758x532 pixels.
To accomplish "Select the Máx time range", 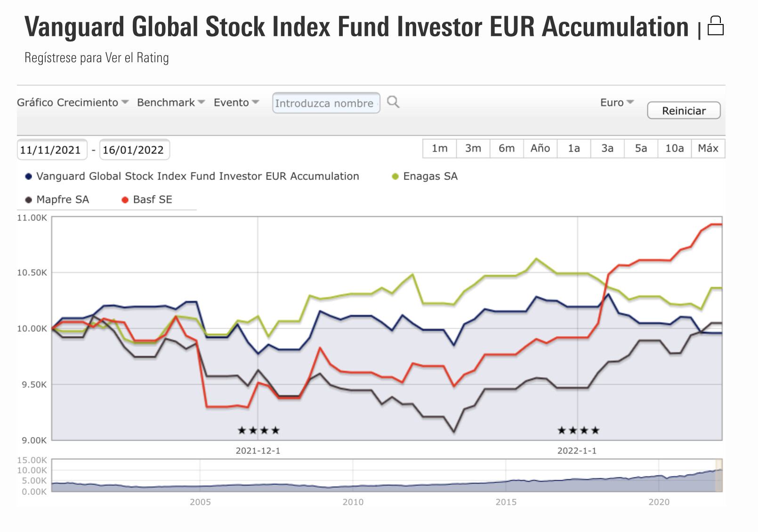I will 708,148.
